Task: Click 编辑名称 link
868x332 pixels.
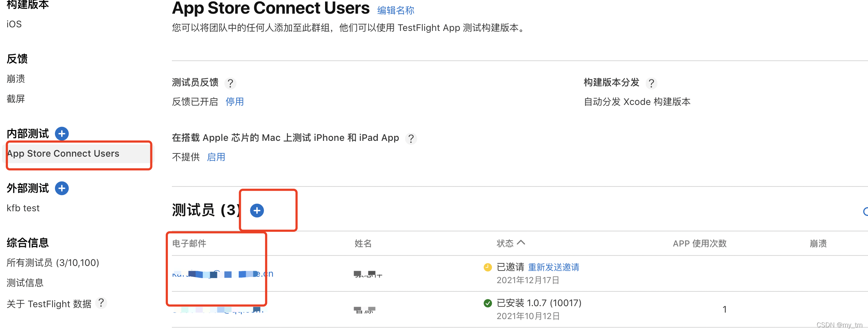Action: pos(396,10)
